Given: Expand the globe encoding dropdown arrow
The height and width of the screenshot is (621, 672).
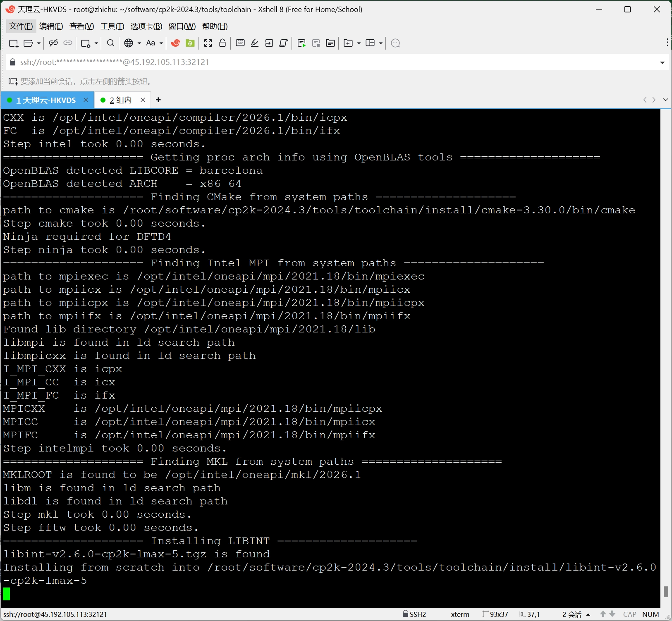Looking at the screenshot, I should 139,43.
